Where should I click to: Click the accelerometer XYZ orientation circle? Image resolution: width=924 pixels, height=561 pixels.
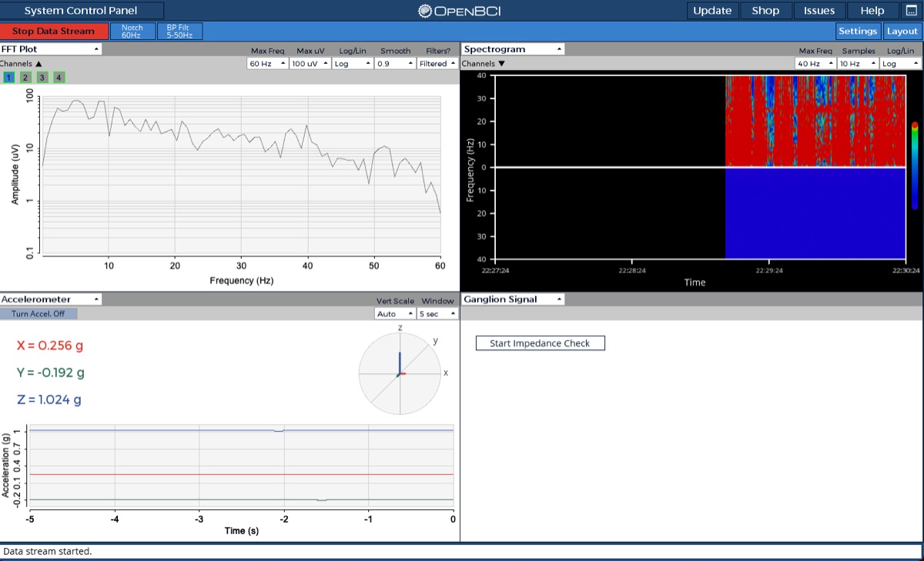point(400,374)
